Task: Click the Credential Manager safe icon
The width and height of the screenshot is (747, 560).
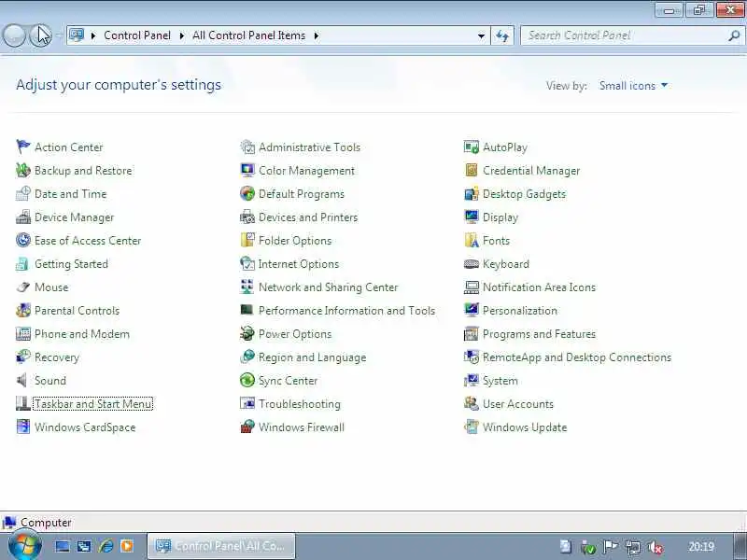Action: [x=472, y=170]
